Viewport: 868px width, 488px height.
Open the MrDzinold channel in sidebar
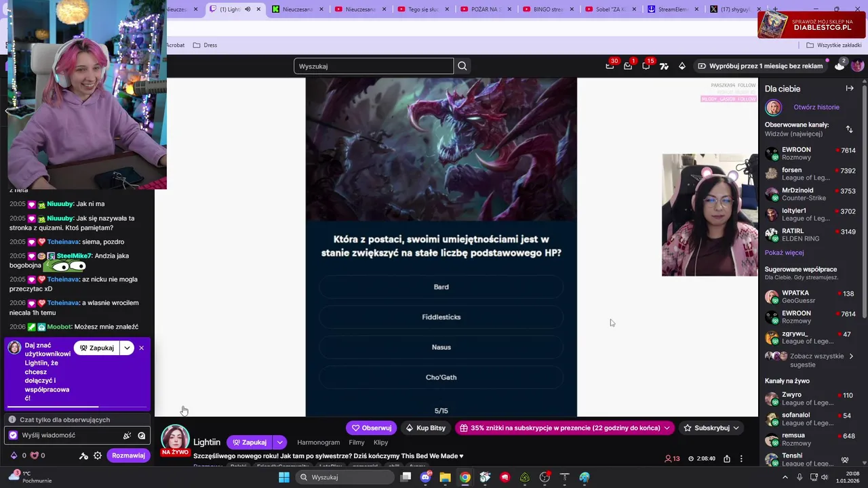click(810, 195)
